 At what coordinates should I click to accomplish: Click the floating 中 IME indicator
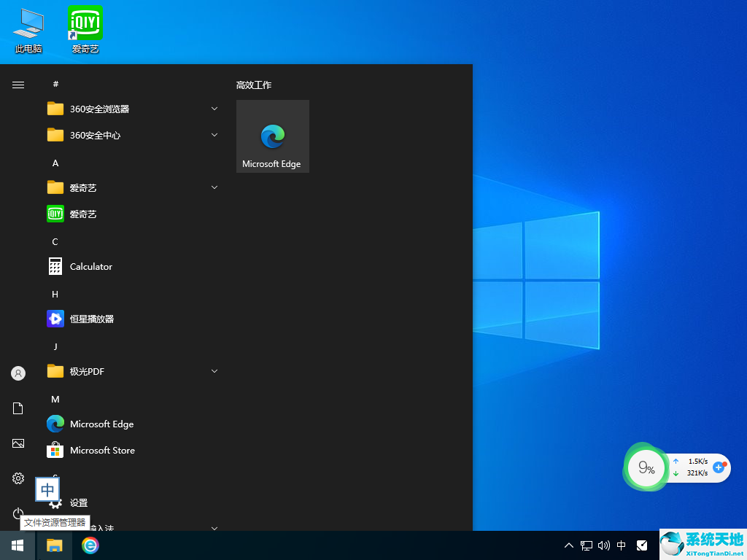tap(47, 489)
